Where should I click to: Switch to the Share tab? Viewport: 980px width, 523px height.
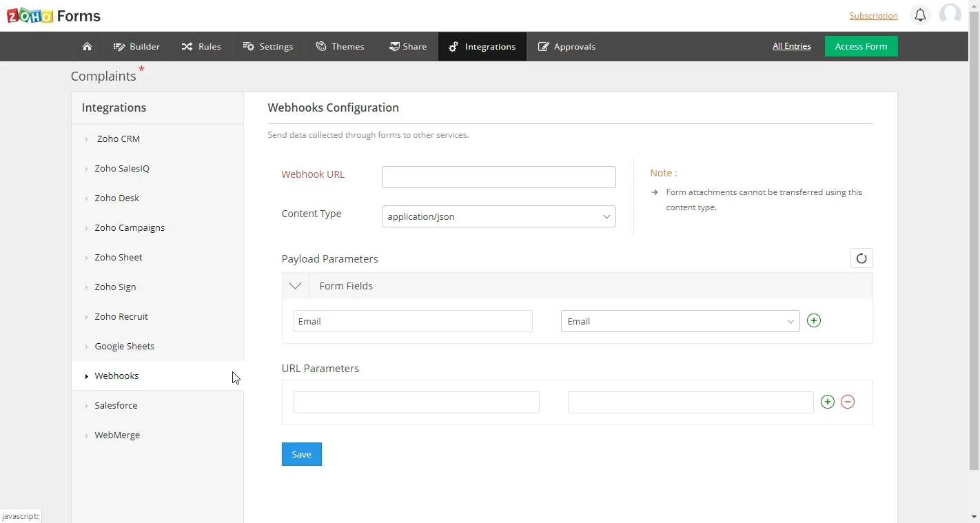coord(407,46)
